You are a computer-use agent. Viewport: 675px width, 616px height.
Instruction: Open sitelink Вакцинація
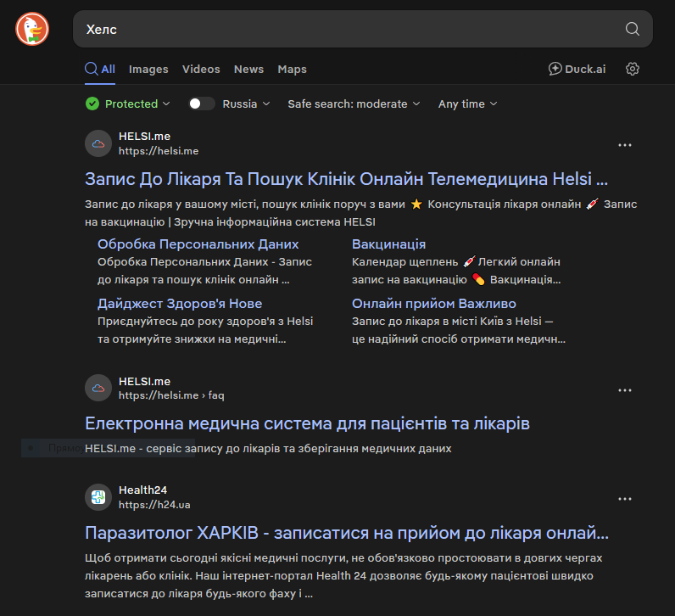click(388, 244)
